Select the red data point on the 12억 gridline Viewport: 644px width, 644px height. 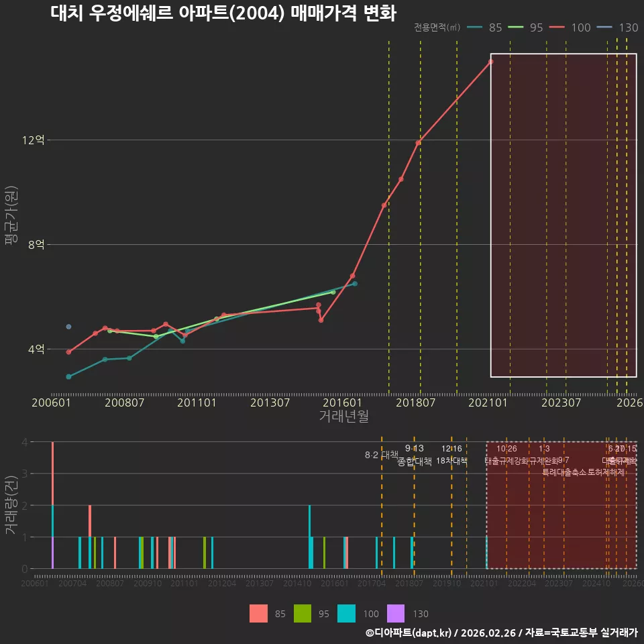[418, 143]
